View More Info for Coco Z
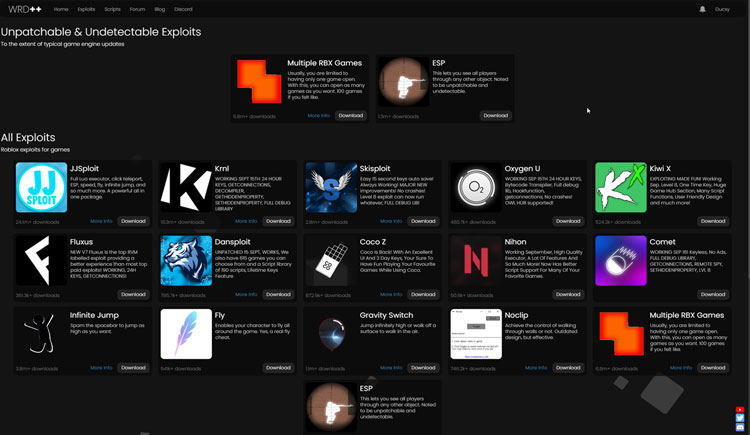This screenshot has height=435, width=750. pos(391,294)
